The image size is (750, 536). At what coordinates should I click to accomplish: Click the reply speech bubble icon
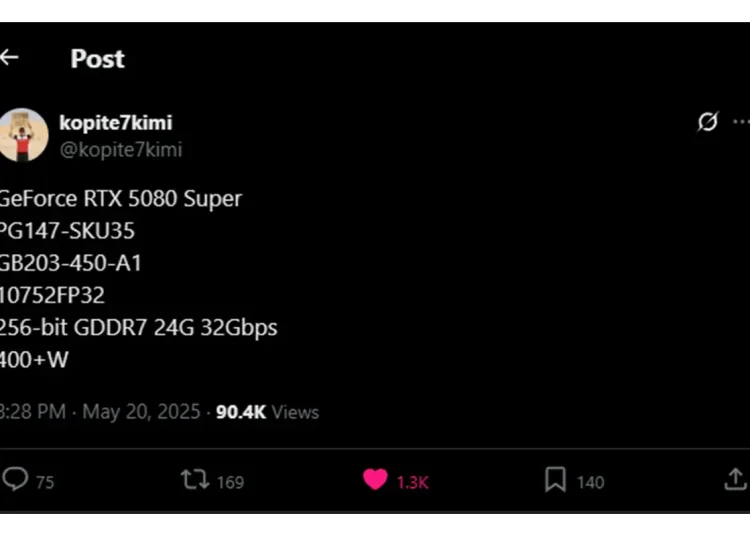(x=15, y=479)
